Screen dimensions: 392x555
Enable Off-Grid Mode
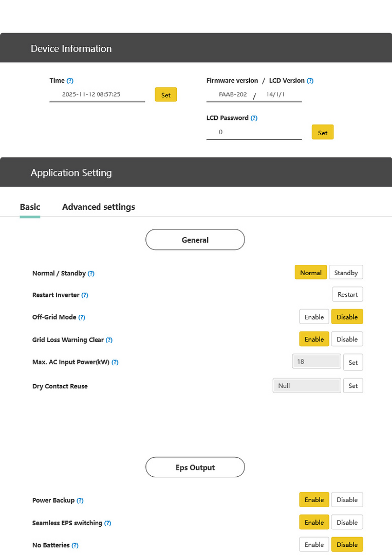(x=314, y=317)
